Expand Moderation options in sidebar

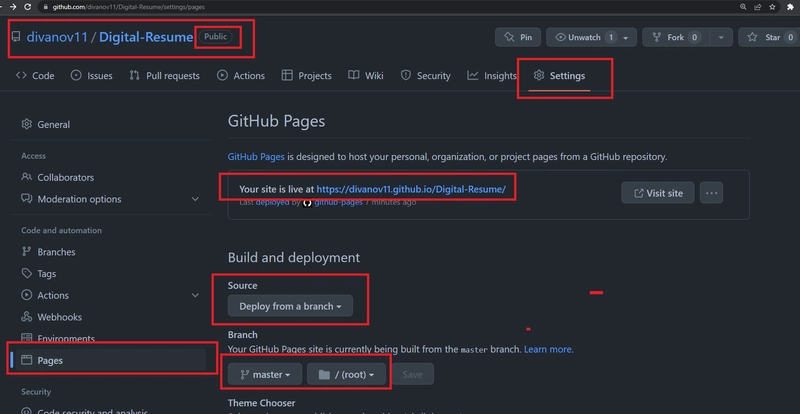110,199
